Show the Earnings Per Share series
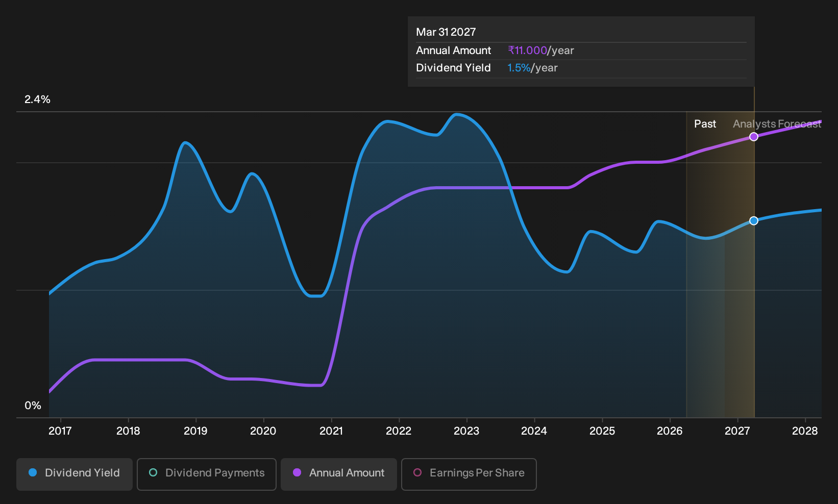 click(469, 474)
